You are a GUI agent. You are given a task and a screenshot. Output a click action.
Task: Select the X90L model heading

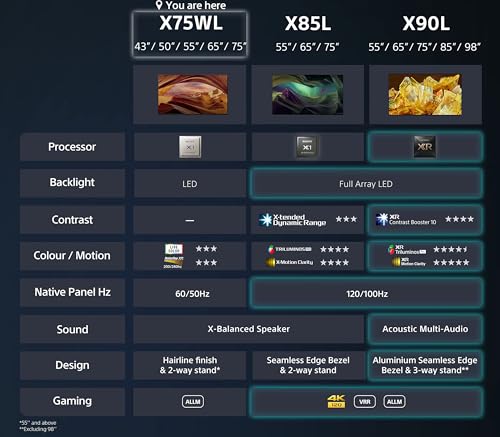pos(426,23)
